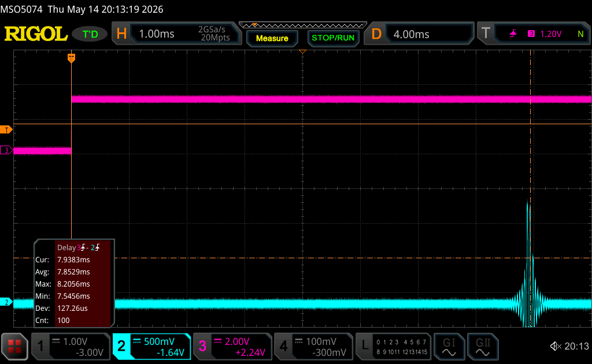This screenshot has height=364, width=592.
Task: Click the STOP/RUN button
Action: [333, 38]
